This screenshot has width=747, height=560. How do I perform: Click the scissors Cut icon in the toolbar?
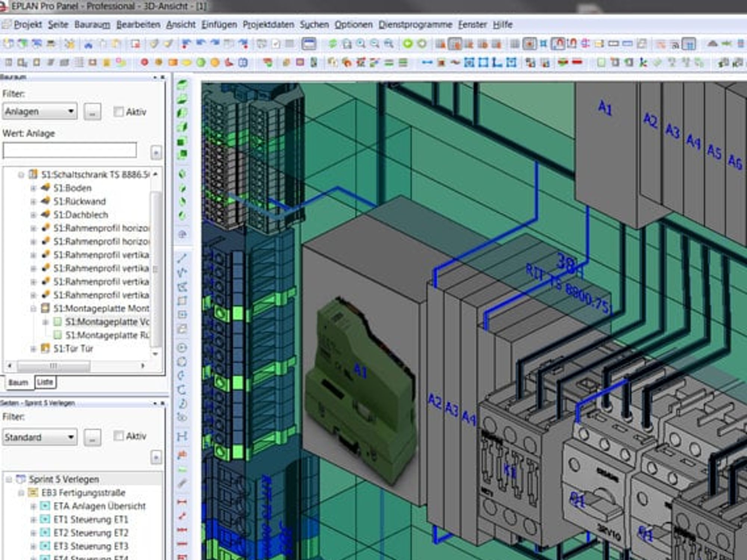point(89,44)
